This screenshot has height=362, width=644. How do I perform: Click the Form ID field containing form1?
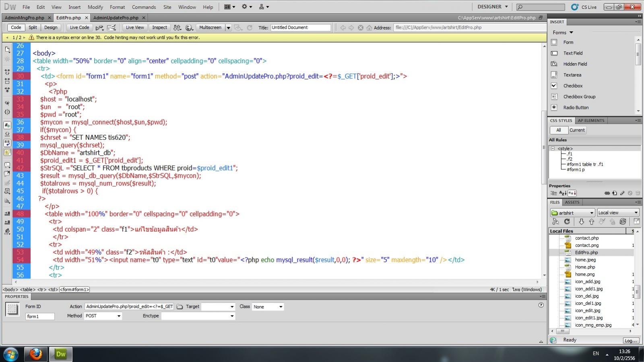[x=40, y=317]
